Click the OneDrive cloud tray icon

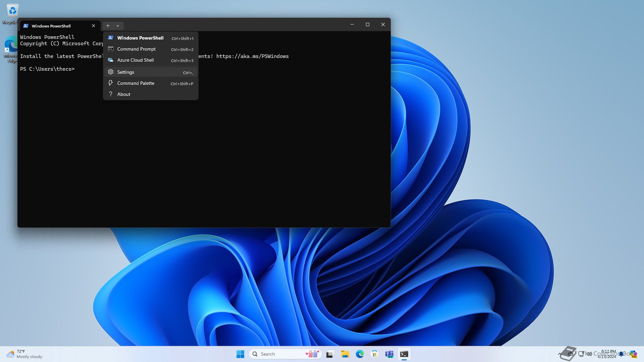click(570, 354)
